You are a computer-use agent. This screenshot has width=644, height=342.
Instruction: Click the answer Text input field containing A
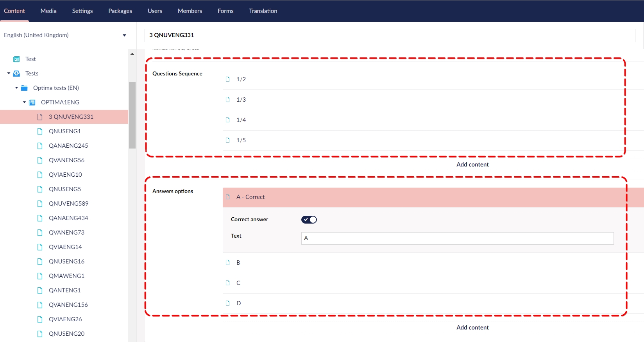coord(457,238)
